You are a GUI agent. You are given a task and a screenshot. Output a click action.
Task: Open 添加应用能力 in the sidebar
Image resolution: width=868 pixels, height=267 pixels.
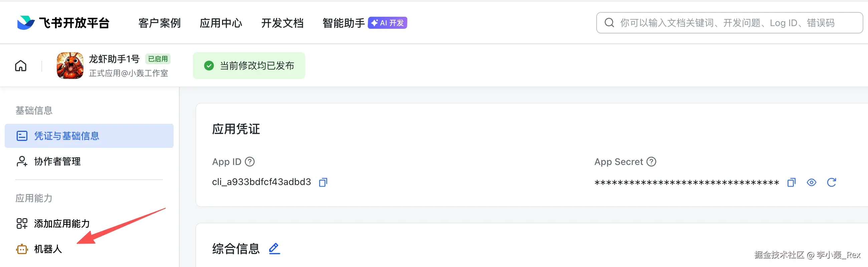pos(62,224)
